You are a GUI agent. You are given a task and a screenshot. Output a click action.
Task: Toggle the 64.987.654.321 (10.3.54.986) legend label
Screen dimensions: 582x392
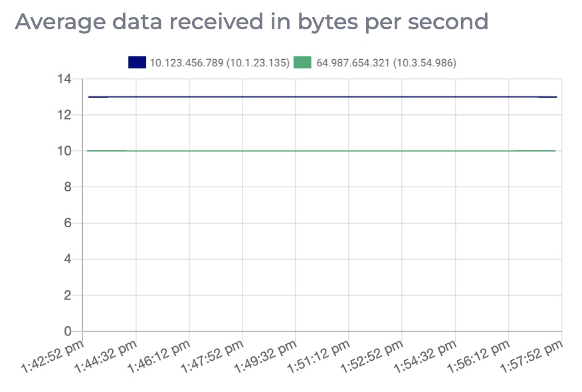click(387, 62)
